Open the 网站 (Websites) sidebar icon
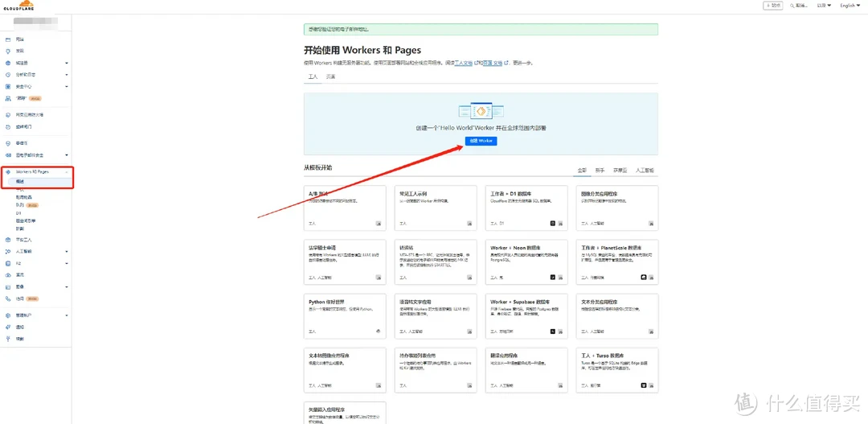Viewport: 868px width, 424px height. [x=8, y=40]
